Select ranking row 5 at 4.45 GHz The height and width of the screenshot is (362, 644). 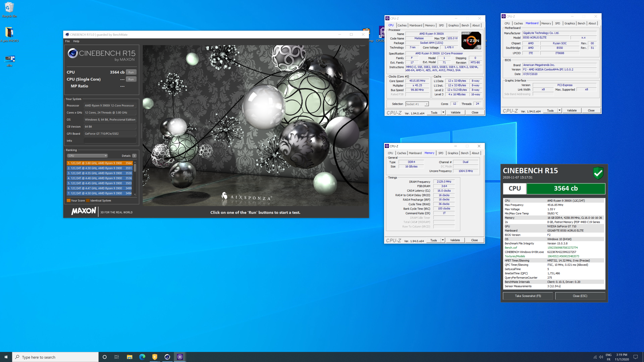[99, 183]
